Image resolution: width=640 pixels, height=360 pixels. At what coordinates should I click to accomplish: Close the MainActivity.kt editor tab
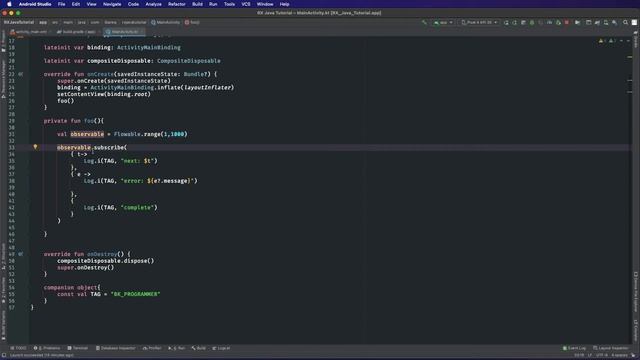click(142, 31)
